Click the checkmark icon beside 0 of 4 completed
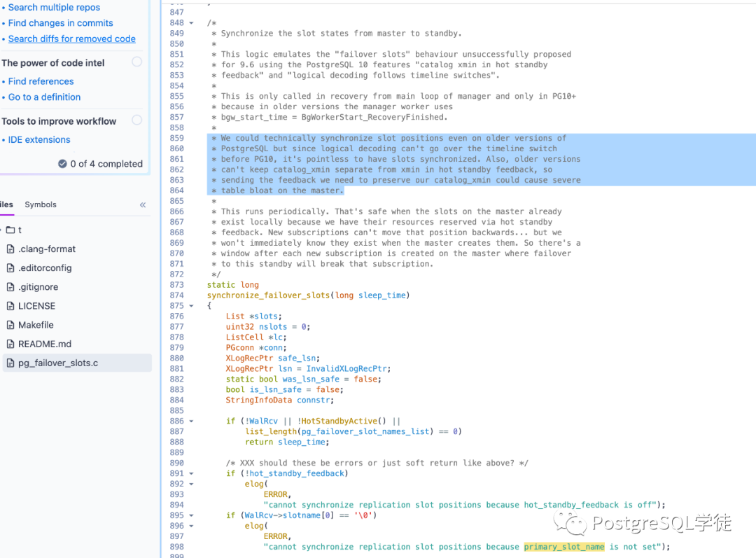Screen dimensions: 756x558 [63, 164]
